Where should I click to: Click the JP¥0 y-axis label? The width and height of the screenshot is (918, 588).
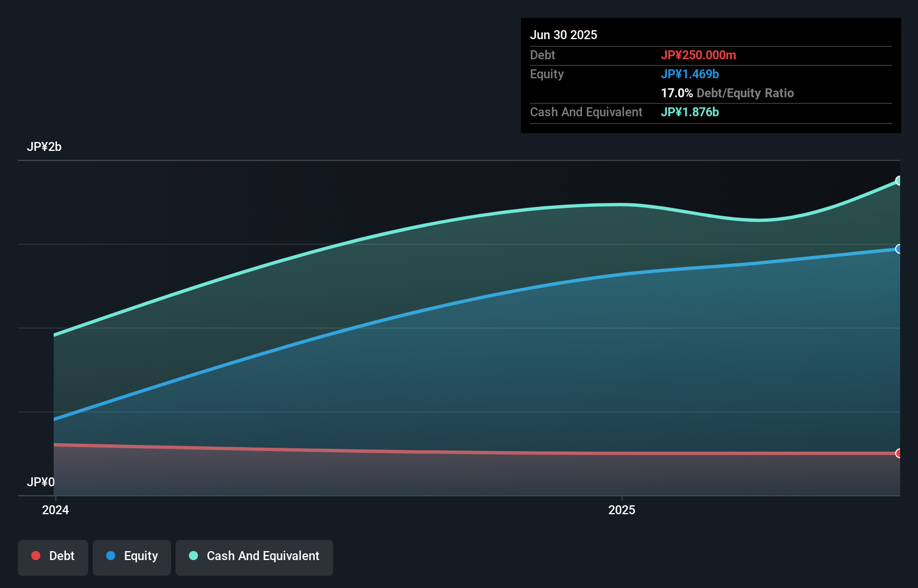click(41, 482)
